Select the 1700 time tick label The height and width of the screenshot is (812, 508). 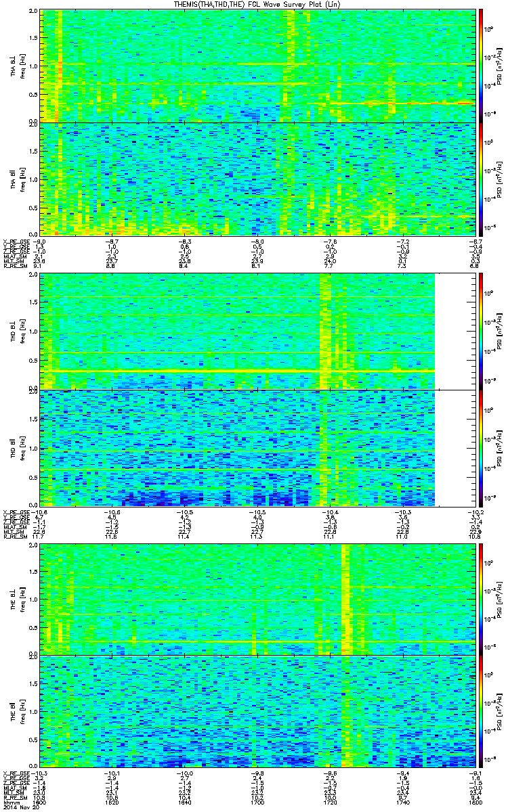pos(257,802)
